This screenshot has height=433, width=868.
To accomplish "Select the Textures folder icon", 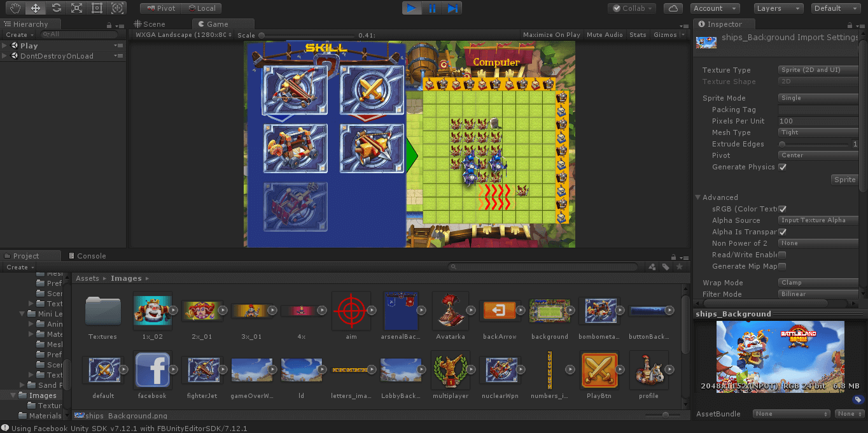I will pyautogui.click(x=103, y=310).
